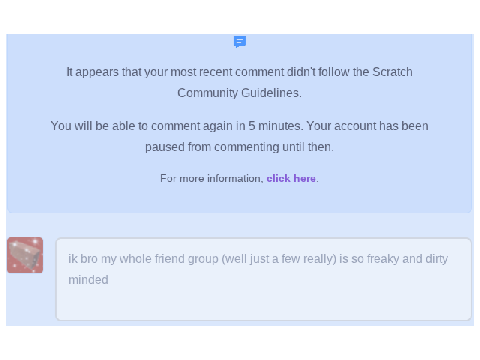The width and height of the screenshot is (480, 360).
Task: Click "ik bro" at the start of the comment
Action: click(83, 259)
